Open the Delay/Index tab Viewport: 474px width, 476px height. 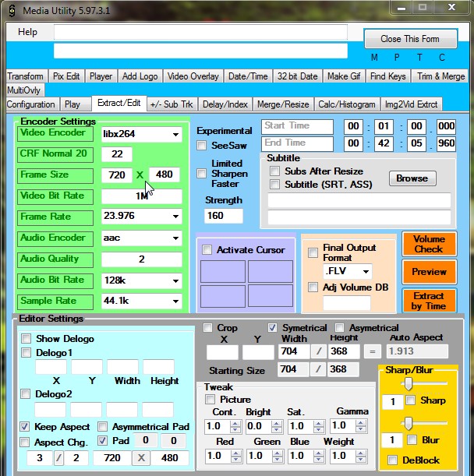[225, 104]
